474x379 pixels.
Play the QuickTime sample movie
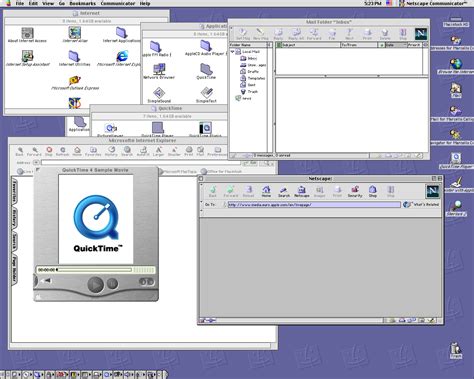coord(96,285)
